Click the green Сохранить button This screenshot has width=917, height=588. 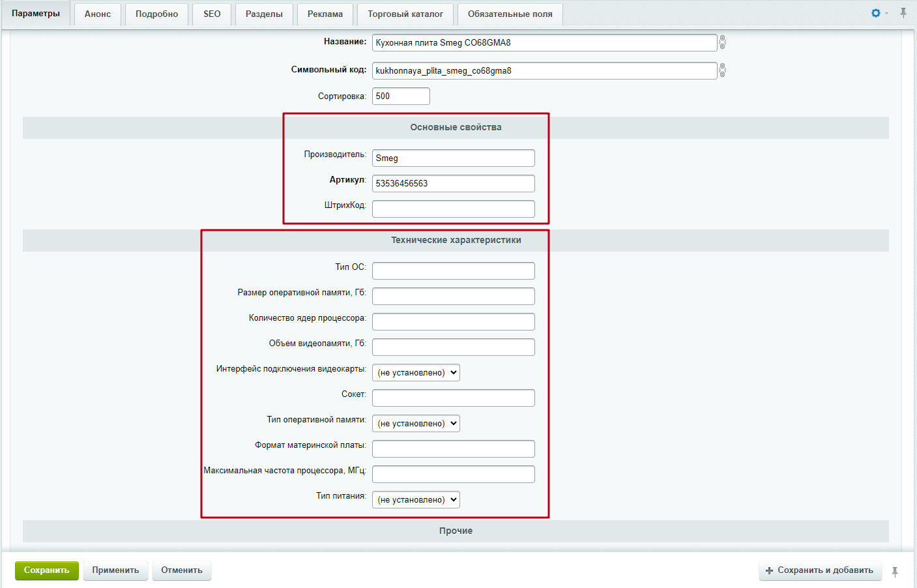[47, 570]
